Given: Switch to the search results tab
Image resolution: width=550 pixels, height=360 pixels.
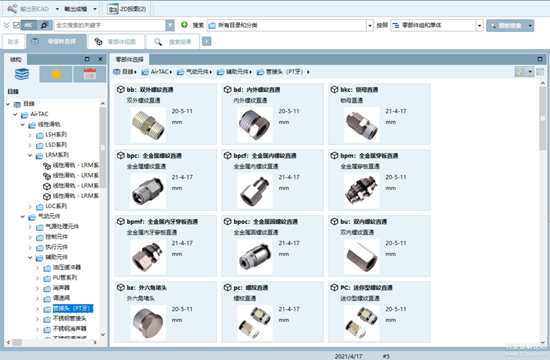Looking at the screenshot, I should click(x=173, y=42).
